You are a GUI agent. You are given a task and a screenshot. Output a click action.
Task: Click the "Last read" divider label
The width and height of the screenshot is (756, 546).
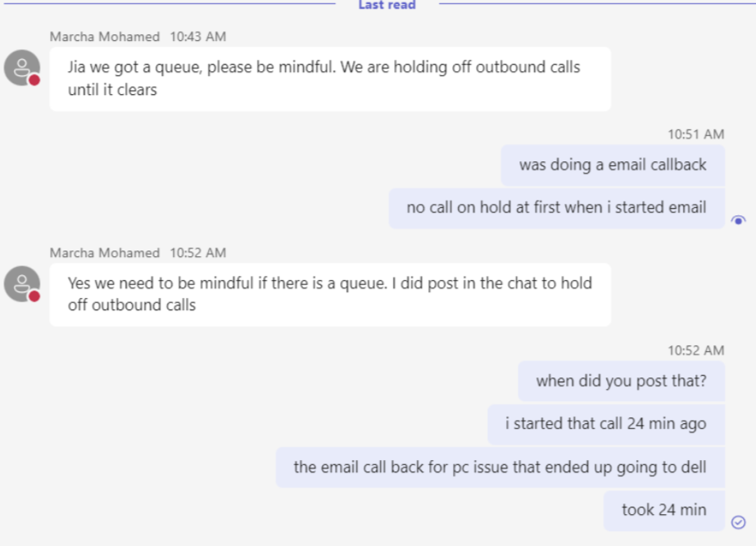[387, 5]
